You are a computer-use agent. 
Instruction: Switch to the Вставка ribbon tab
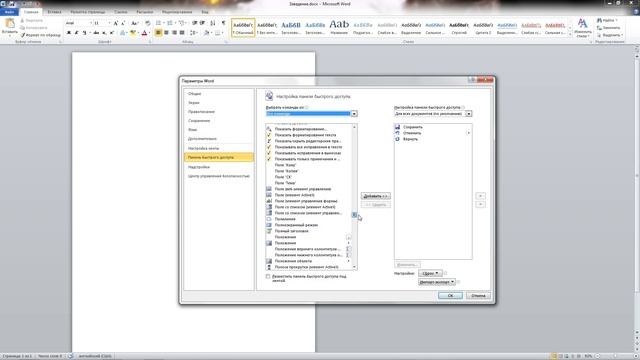pos(54,12)
